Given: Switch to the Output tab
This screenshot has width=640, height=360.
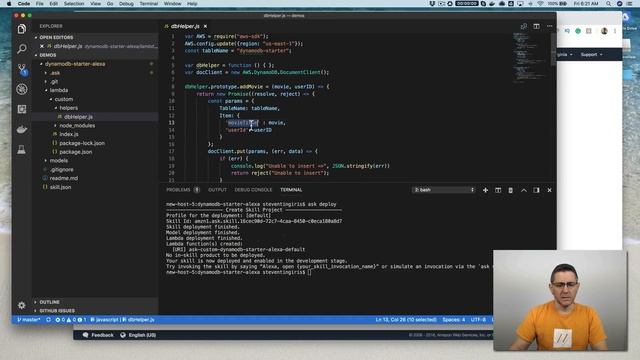Looking at the screenshot, I should [x=217, y=190].
